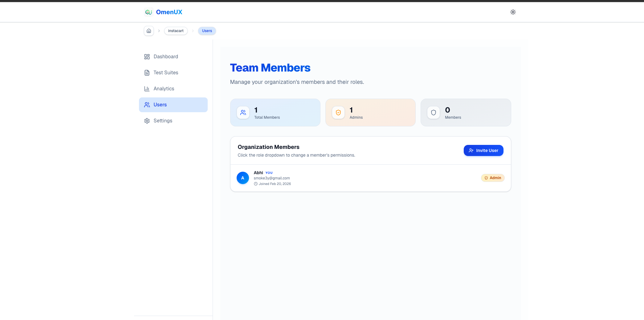Click the OmenUX logo link
644x320 pixels.
pos(163,12)
